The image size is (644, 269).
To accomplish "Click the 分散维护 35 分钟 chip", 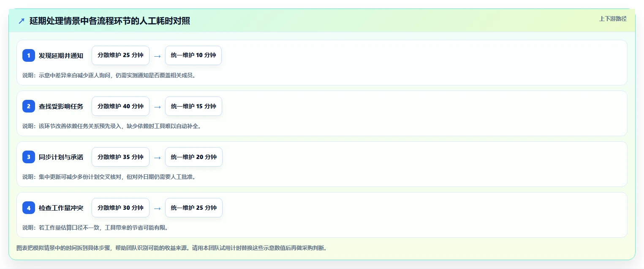I will [120, 157].
